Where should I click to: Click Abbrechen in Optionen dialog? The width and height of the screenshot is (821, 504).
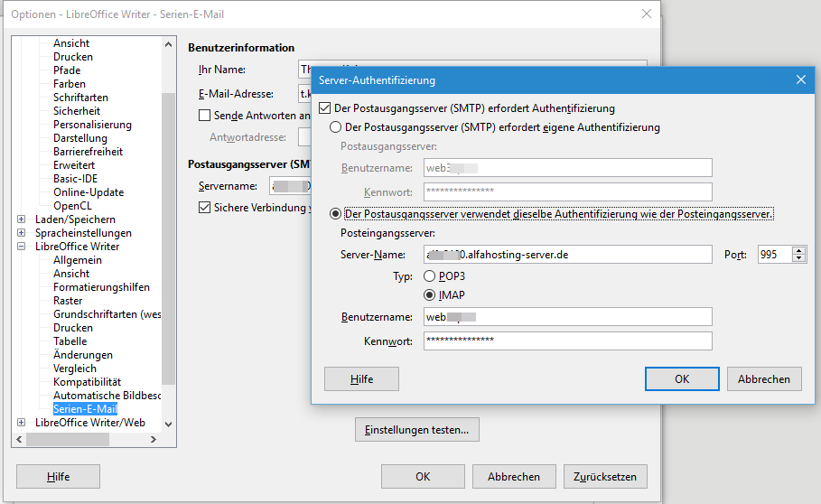coord(514,477)
